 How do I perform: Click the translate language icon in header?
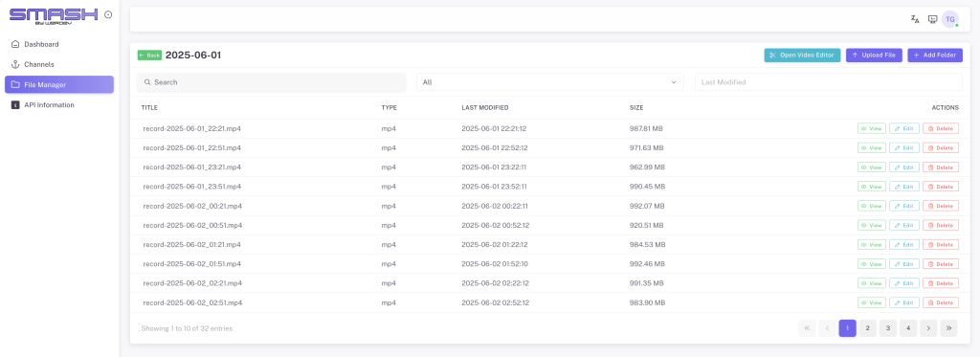point(915,19)
